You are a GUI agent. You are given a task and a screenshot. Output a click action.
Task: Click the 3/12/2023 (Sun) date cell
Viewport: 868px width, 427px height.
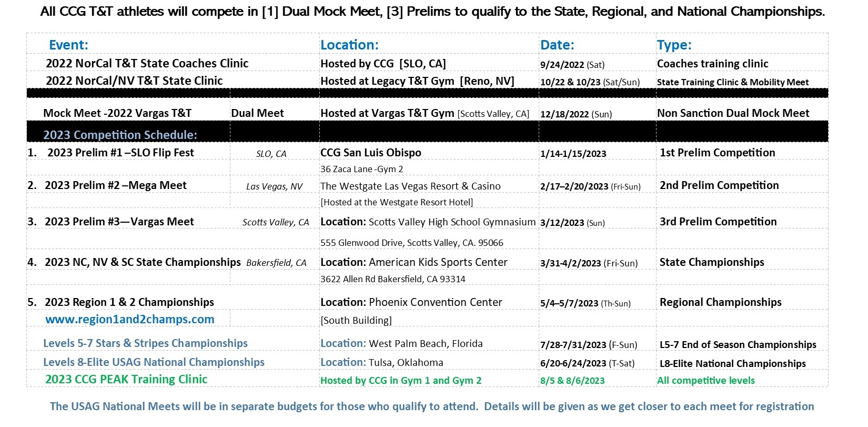pyautogui.click(x=572, y=223)
